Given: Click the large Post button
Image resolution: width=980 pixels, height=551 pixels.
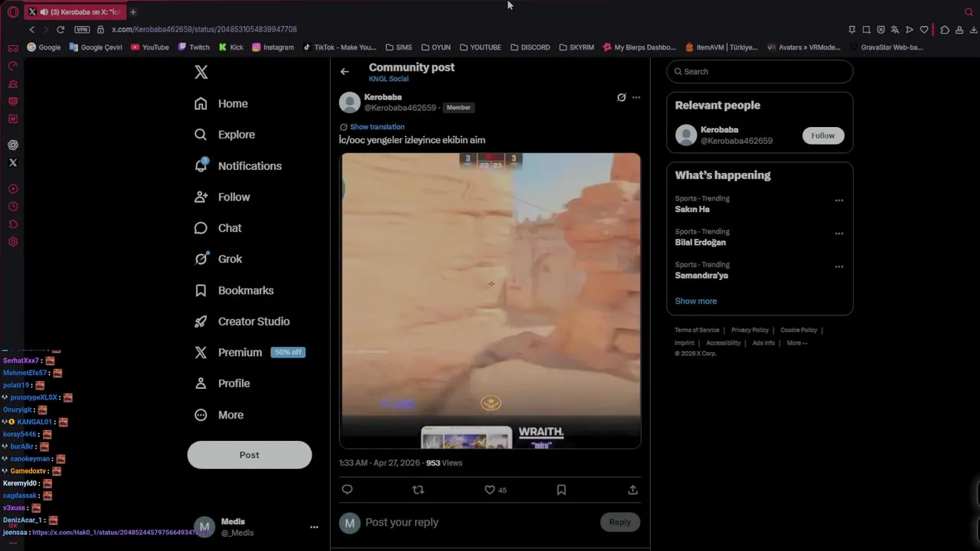Looking at the screenshot, I should pos(250,455).
